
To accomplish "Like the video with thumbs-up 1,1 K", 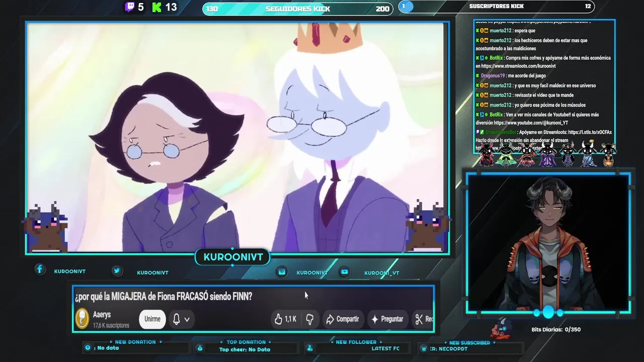I will pos(285,319).
